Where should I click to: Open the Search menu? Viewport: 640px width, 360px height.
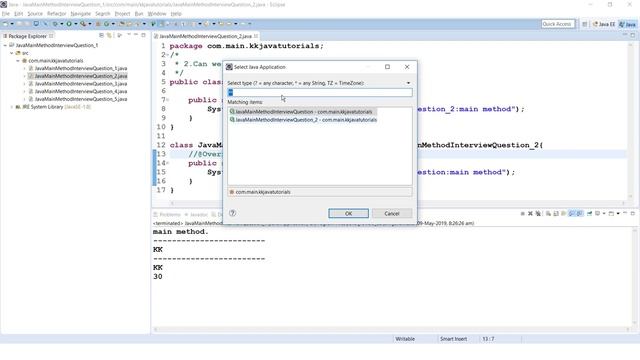point(102,13)
